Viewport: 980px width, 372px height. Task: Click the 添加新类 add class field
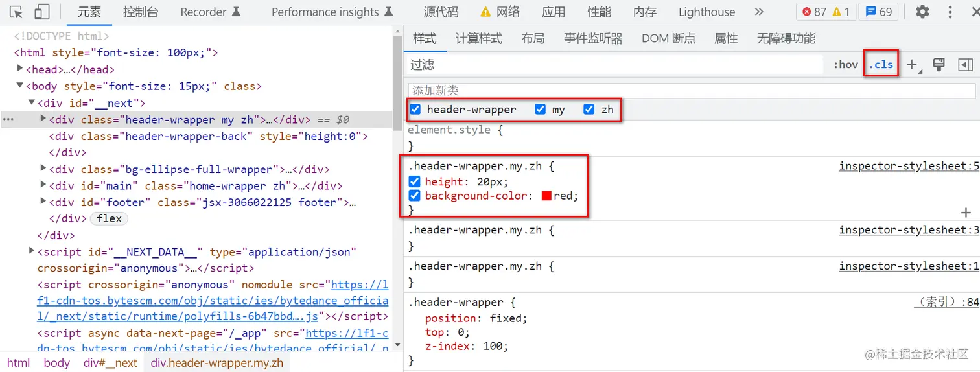point(692,90)
